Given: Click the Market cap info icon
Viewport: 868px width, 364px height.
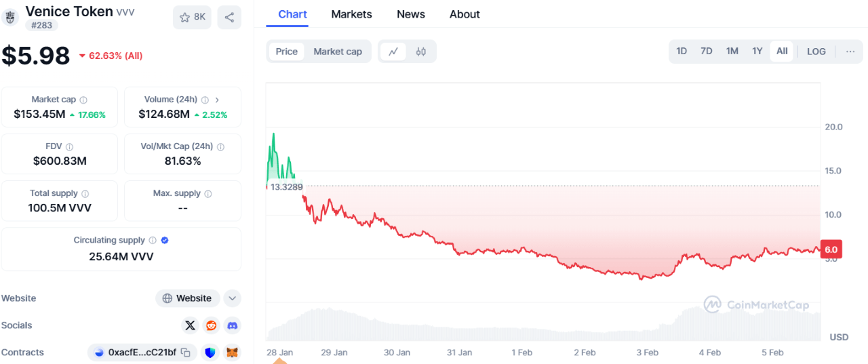Looking at the screenshot, I should pyautogui.click(x=83, y=100).
